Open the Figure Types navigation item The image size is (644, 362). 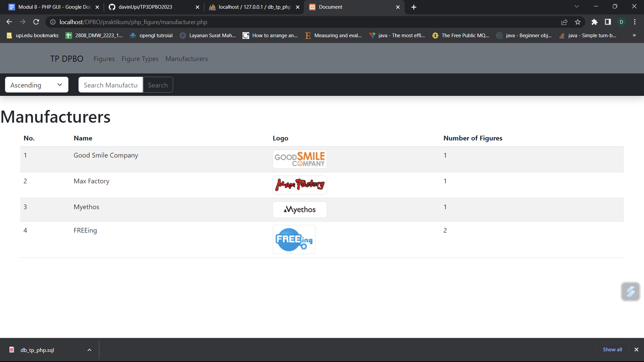pos(140,59)
